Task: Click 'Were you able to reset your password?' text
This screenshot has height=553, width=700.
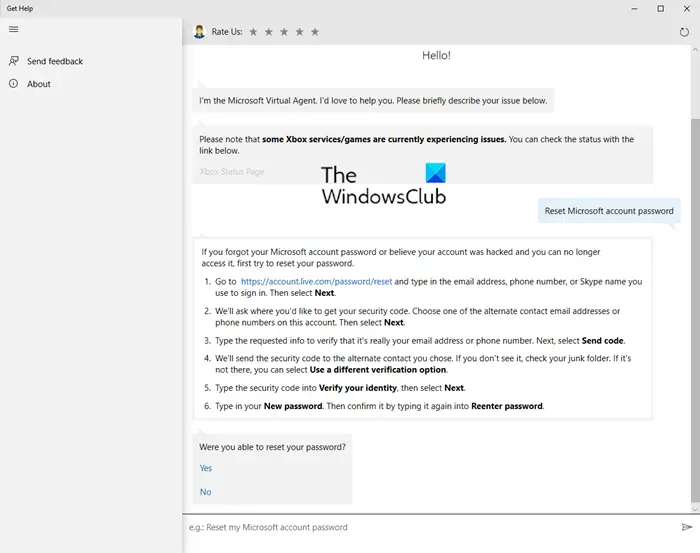Action: (x=272, y=447)
